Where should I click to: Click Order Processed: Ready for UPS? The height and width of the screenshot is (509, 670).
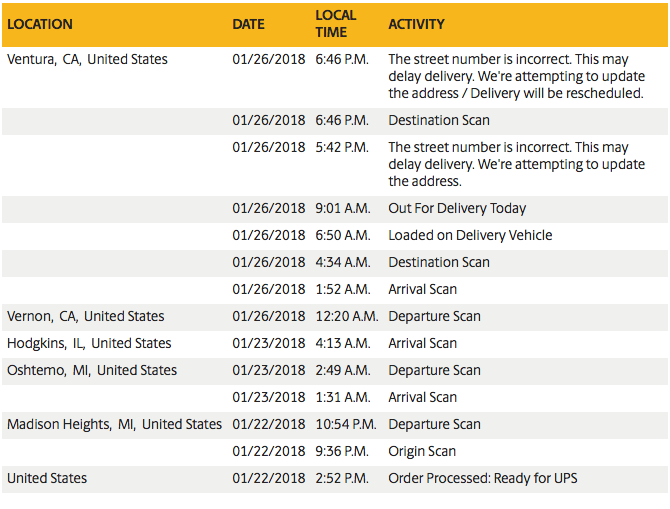tap(483, 478)
